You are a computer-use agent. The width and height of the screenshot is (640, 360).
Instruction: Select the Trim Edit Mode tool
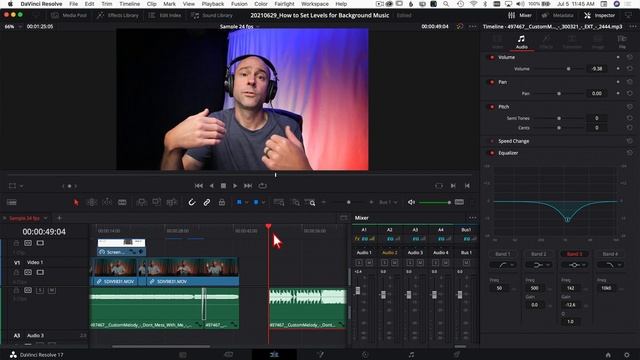(92, 202)
